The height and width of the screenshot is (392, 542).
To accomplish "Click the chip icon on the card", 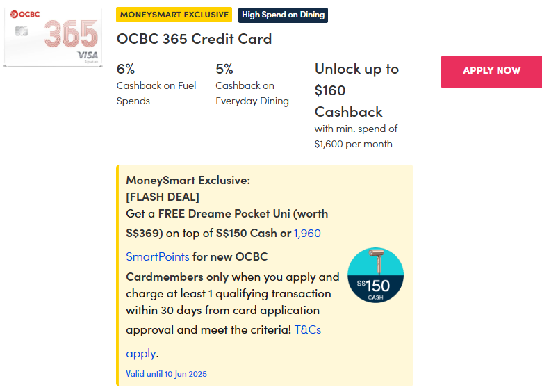I will [x=21, y=32].
